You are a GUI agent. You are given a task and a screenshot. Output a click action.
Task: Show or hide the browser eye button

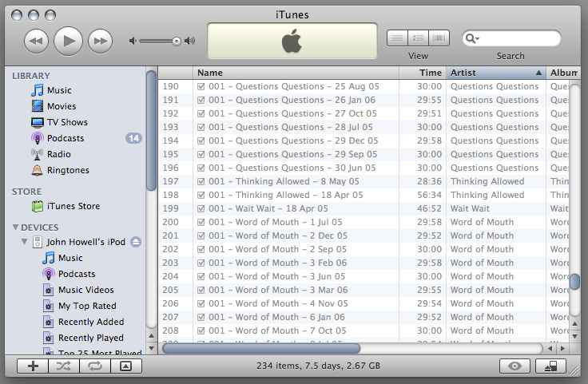(514, 366)
